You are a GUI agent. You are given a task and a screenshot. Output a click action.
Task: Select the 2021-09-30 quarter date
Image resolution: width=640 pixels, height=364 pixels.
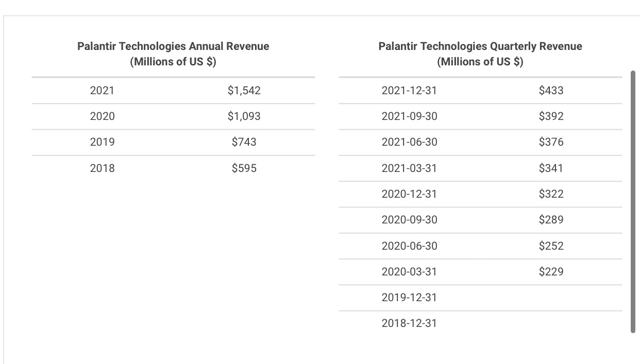point(409,116)
